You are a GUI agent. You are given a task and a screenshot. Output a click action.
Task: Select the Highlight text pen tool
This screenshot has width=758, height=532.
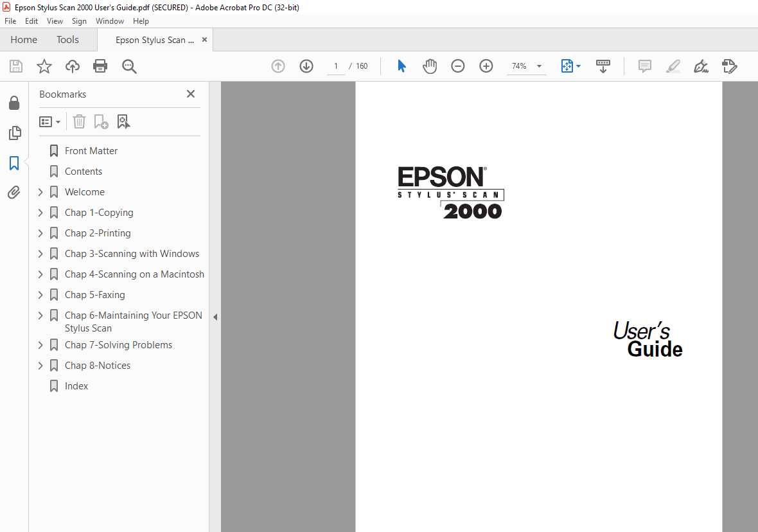(673, 66)
